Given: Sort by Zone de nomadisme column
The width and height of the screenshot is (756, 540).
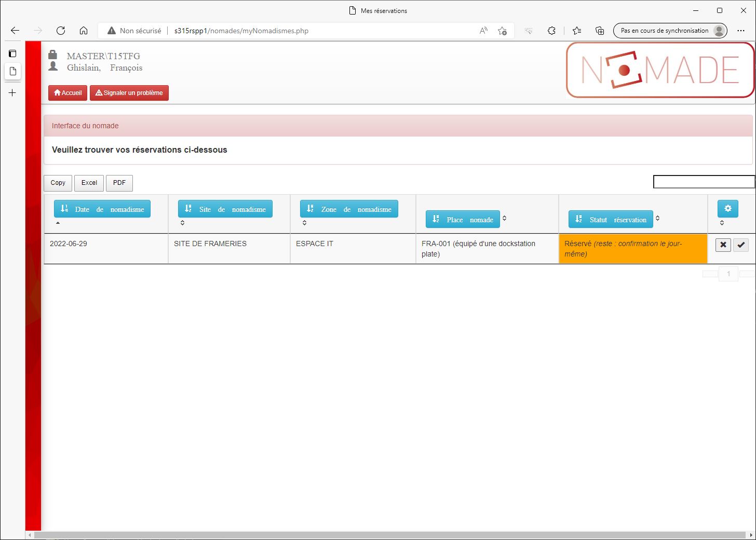Looking at the screenshot, I should (x=349, y=209).
